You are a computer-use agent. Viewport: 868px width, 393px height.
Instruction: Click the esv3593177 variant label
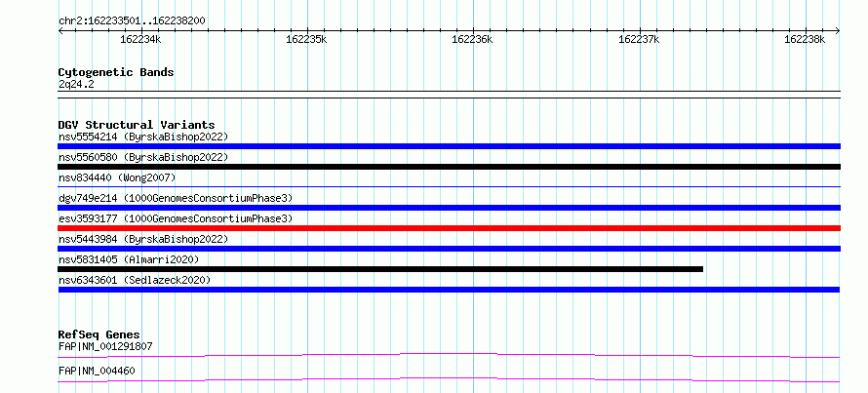click(x=175, y=218)
